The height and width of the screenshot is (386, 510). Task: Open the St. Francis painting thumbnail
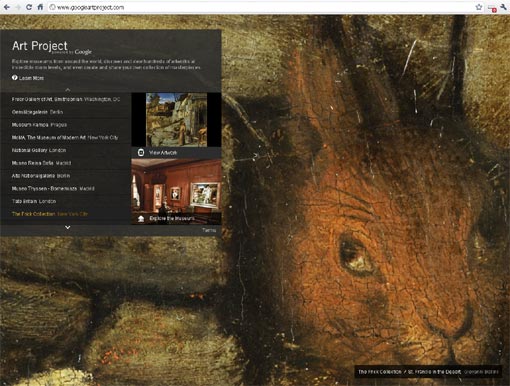click(x=177, y=120)
